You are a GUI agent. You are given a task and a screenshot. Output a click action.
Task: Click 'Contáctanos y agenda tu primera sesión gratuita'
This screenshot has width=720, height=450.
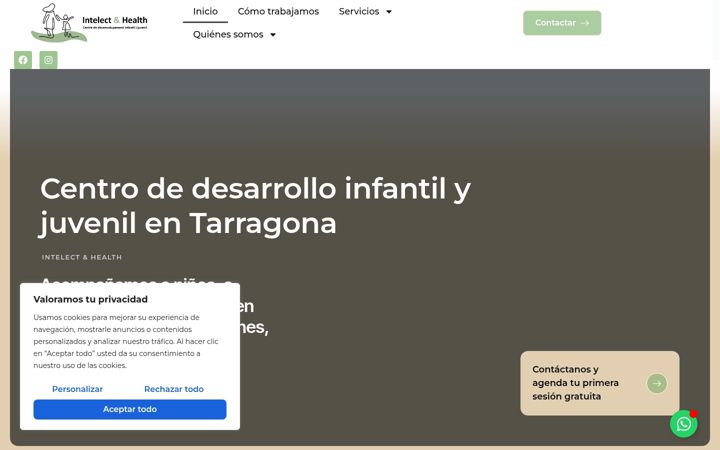600,383
